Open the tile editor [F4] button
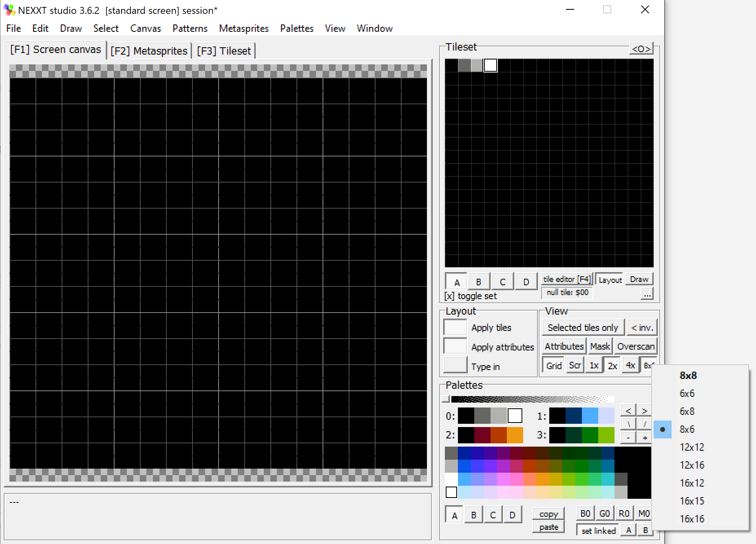The image size is (756, 544). (x=567, y=279)
